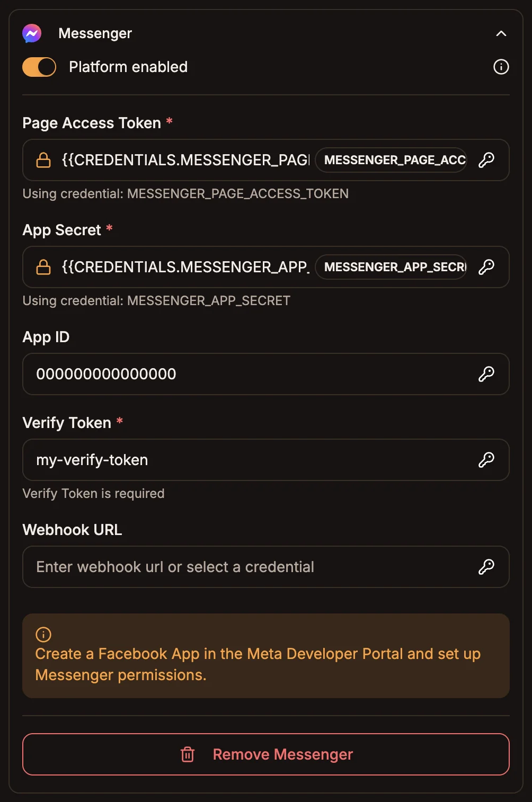Open the Platform enabled info icon
532x802 pixels.
501,67
